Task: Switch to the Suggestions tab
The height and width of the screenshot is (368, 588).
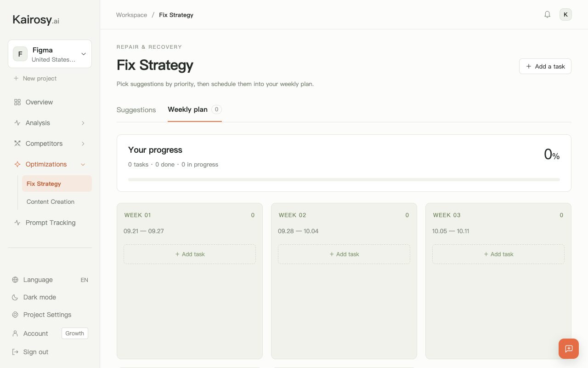Action: click(136, 110)
